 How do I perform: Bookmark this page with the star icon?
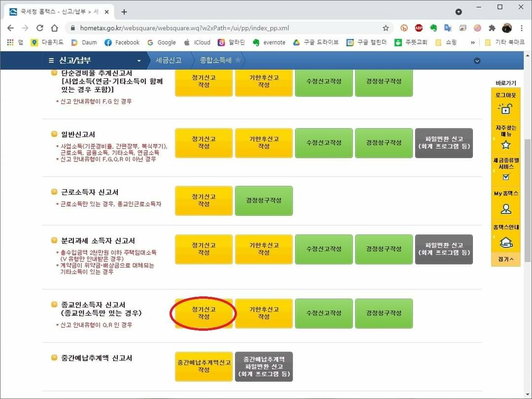click(x=386, y=28)
